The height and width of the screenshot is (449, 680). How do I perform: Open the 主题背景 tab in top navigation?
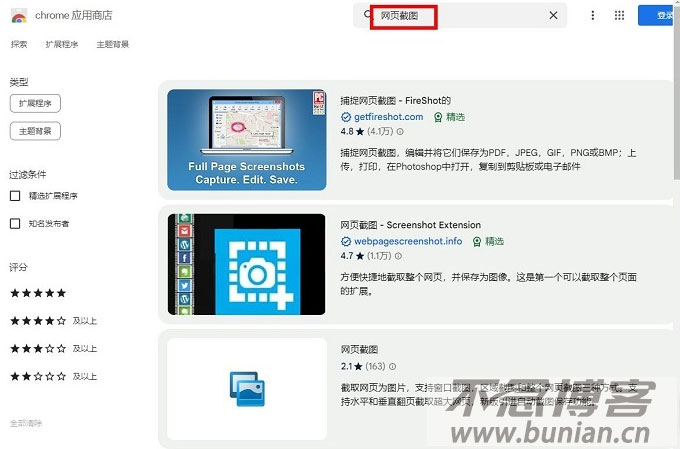click(112, 45)
